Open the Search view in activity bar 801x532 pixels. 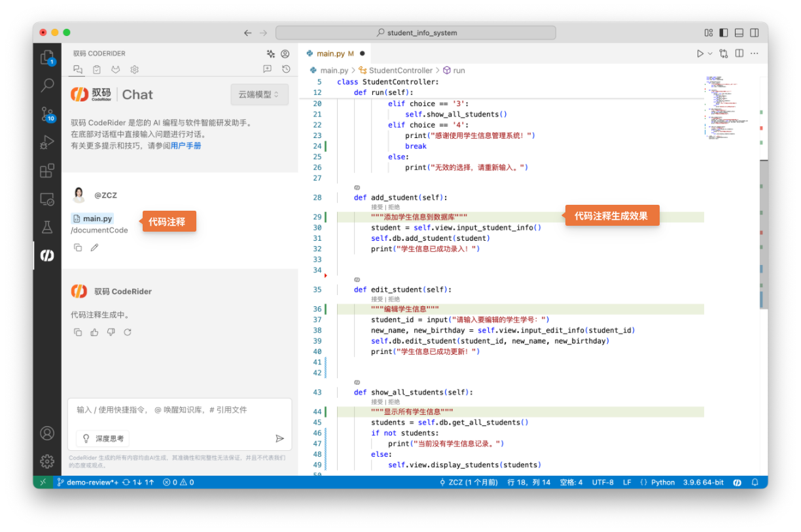pyautogui.click(x=47, y=85)
